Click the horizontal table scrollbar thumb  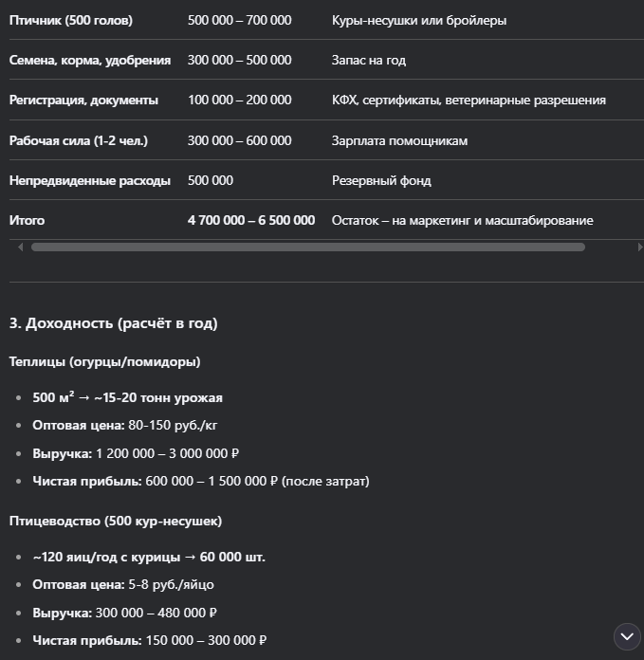(307, 247)
